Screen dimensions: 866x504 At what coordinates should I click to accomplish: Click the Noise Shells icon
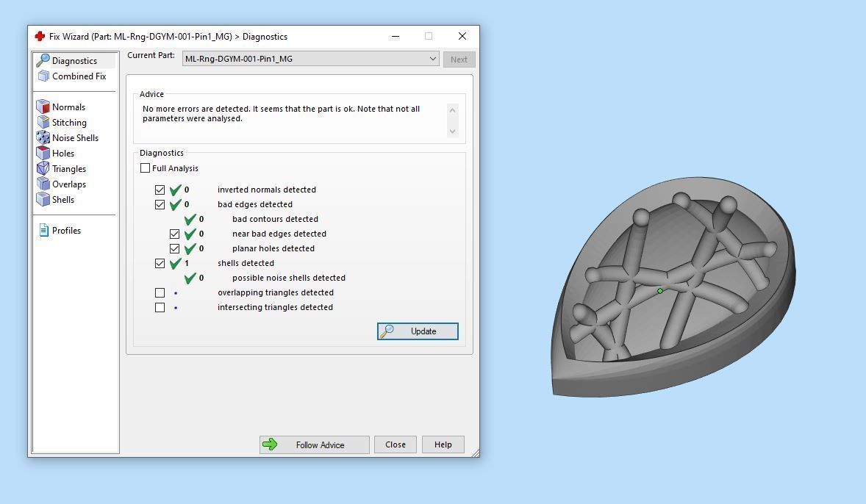43,137
